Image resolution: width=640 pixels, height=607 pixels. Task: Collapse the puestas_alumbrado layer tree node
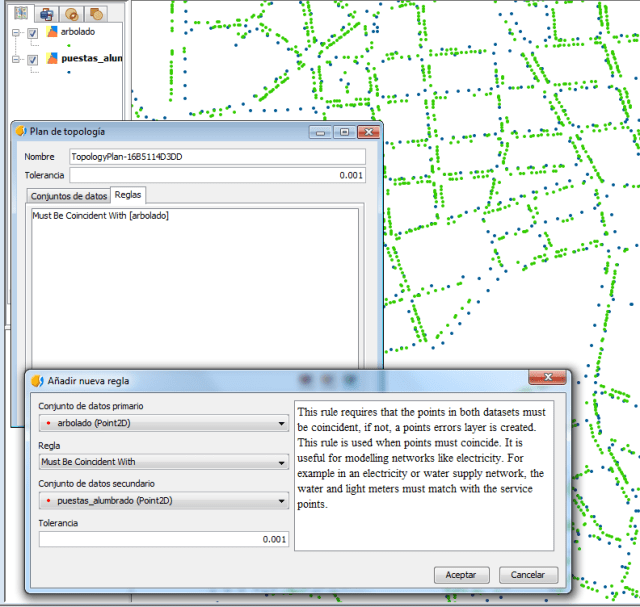click(16, 60)
